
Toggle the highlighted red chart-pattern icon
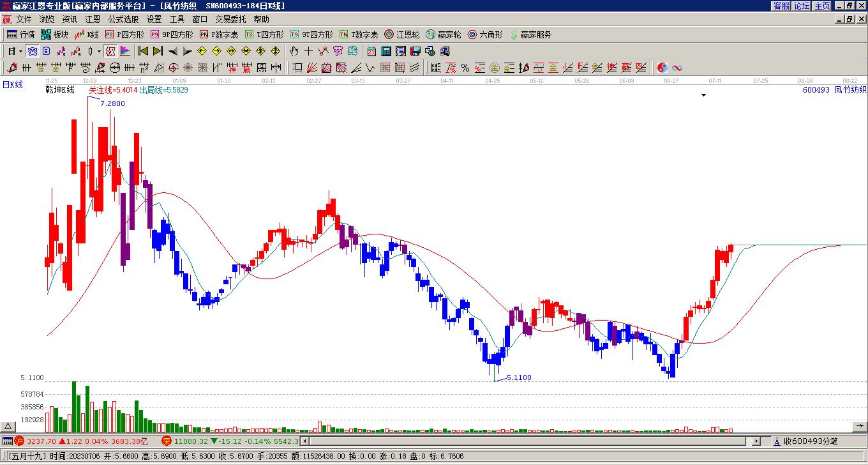(110, 51)
